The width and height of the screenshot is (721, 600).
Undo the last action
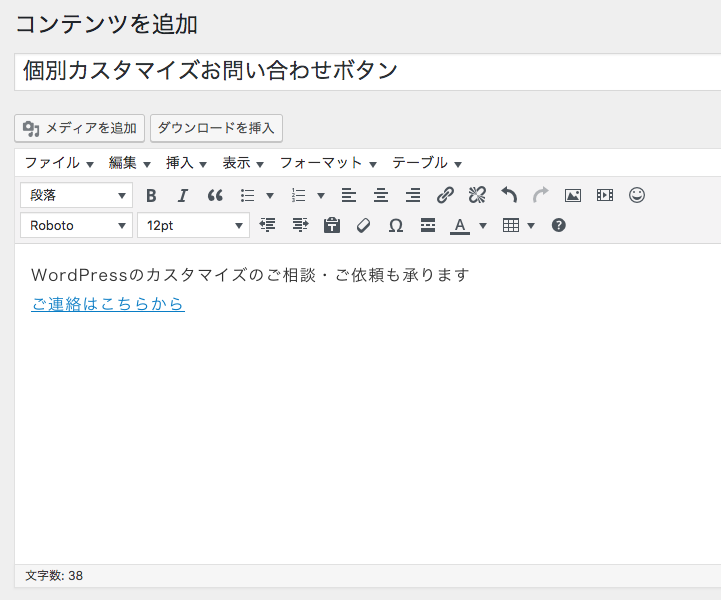tap(509, 195)
